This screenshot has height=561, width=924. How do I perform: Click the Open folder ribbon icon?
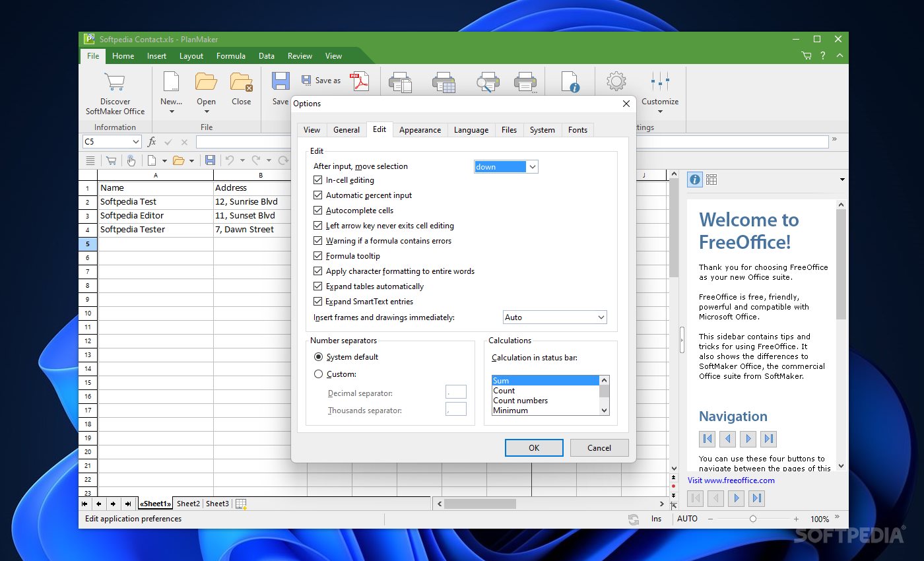206,82
